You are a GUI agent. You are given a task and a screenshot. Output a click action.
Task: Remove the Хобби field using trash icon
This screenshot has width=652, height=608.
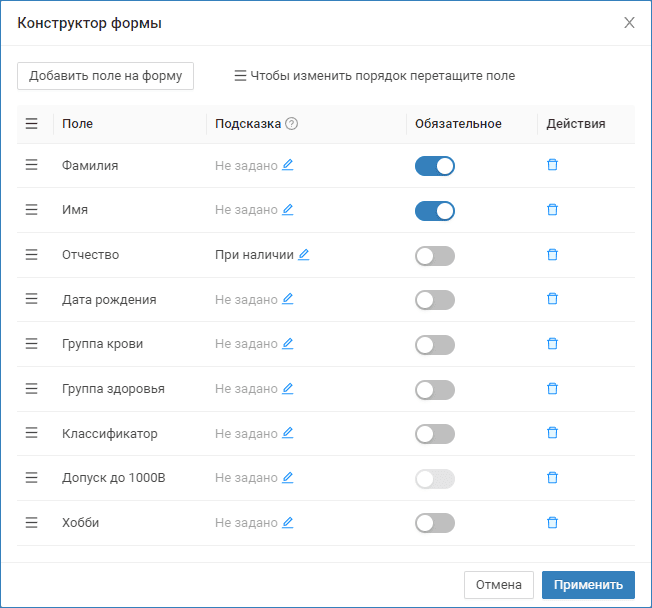coord(552,522)
